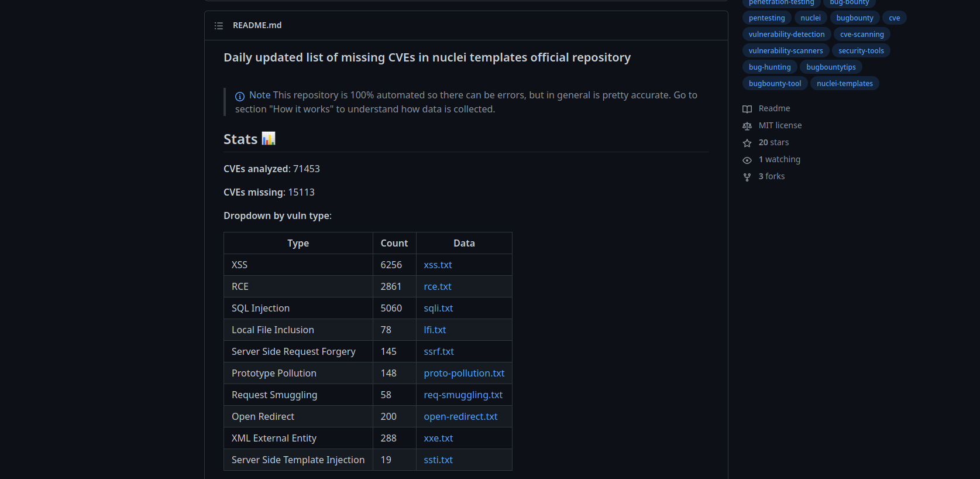Click the MIT license scale icon

pos(747,126)
